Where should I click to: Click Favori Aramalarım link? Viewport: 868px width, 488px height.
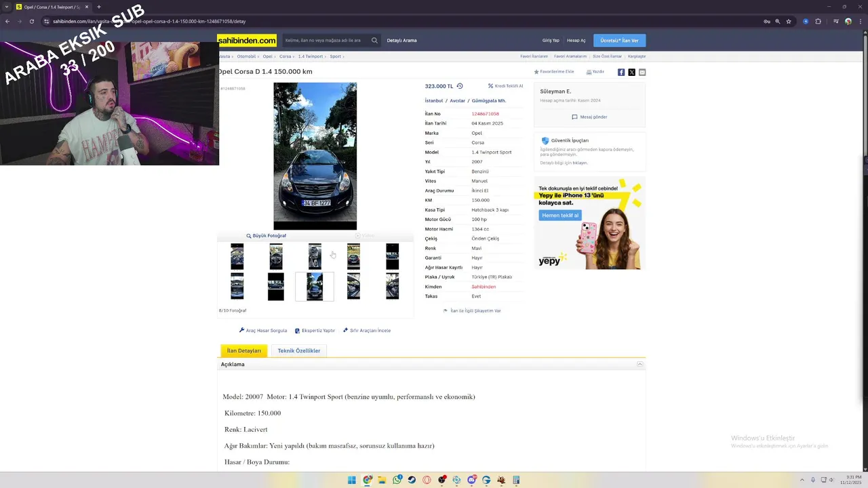(x=570, y=56)
